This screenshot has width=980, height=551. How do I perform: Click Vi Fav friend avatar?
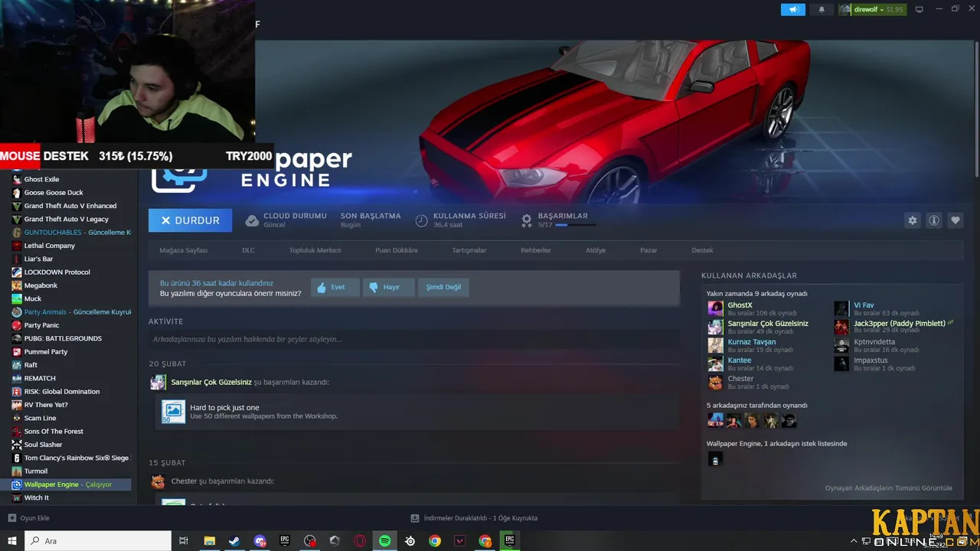(841, 308)
